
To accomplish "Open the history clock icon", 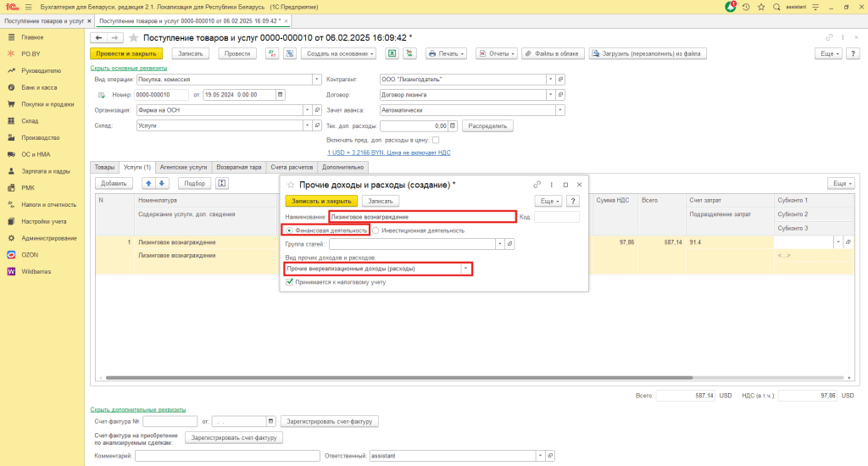I will point(746,7).
